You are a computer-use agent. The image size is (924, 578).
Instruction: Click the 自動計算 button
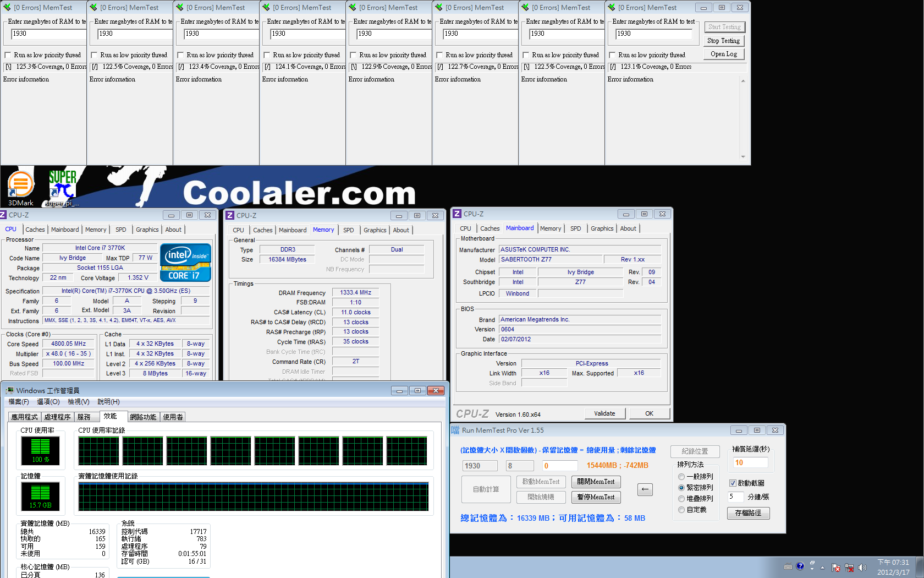click(486, 489)
